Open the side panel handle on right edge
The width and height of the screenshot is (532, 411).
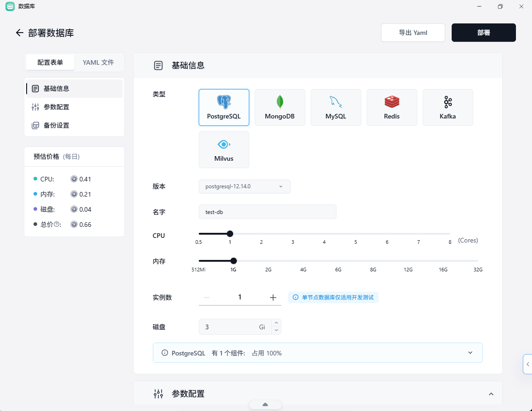click(527, 364)
